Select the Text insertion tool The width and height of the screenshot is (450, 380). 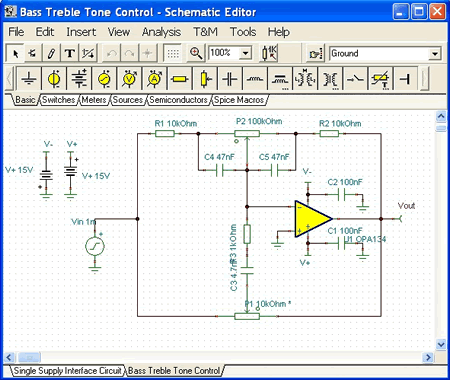pyautogui.click(x=69, y=53)
